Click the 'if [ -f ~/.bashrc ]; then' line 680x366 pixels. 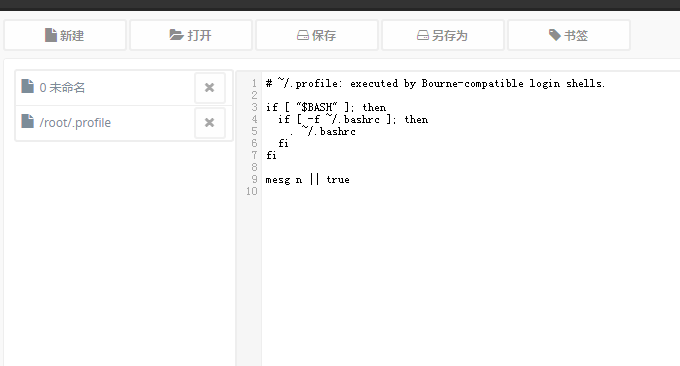(353, 119)
